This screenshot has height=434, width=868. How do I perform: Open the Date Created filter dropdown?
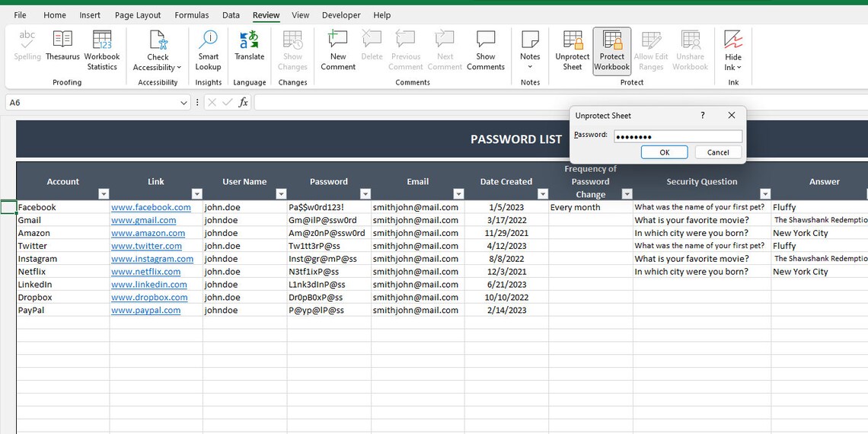point(542,193)
